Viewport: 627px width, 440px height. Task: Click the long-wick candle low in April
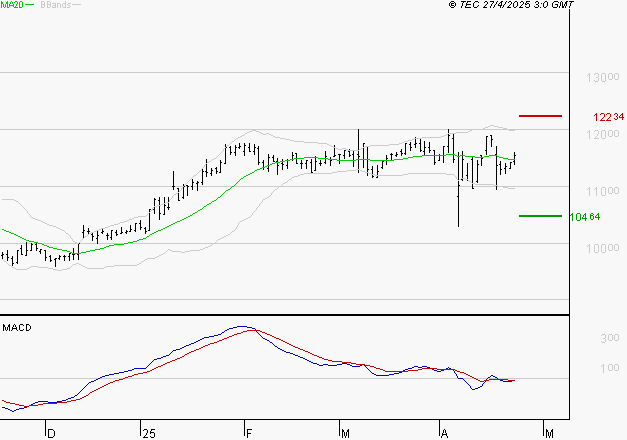(458, 224)
